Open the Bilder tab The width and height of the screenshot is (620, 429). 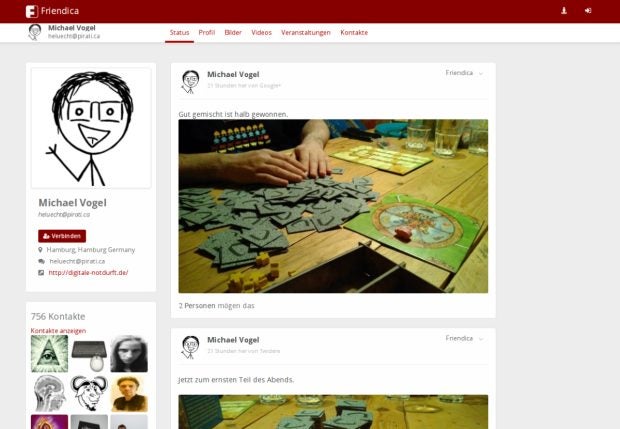click(233, 33)
